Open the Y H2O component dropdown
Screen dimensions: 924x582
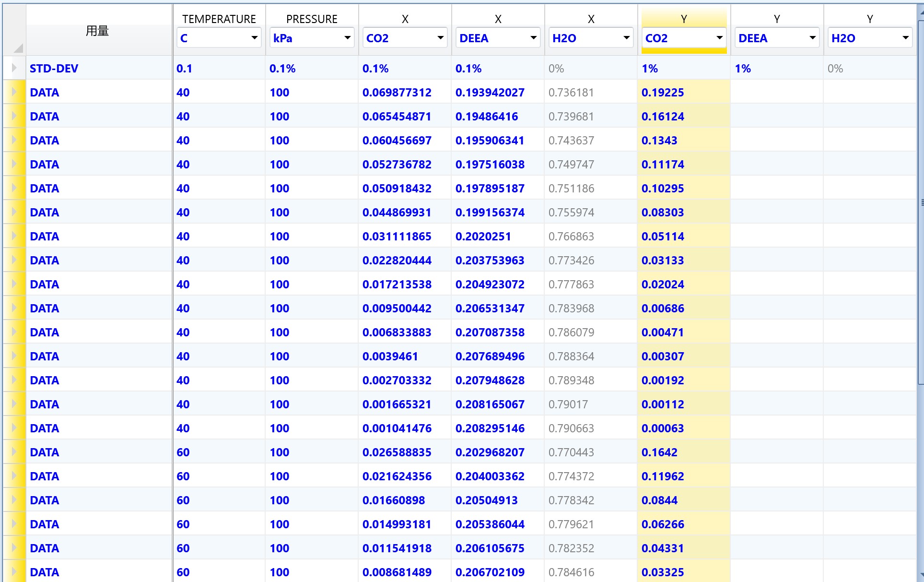click(x=905, y=38)
